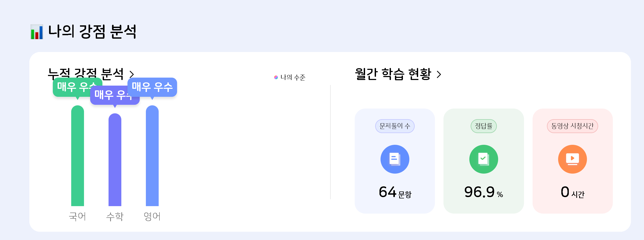Click the 동영상 시청시간 pill label

tap(572, 126)
